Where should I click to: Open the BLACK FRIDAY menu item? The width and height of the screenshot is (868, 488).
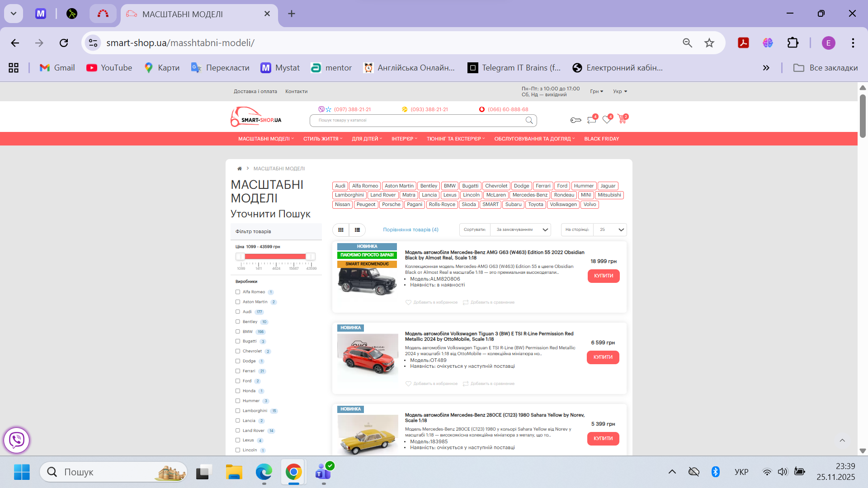[601, 139]
